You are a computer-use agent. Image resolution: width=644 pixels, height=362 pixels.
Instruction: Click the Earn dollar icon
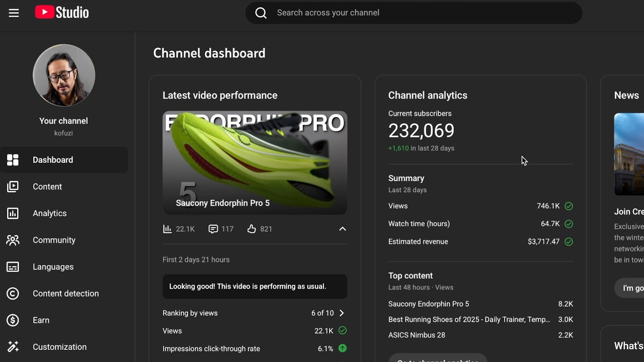13,320
